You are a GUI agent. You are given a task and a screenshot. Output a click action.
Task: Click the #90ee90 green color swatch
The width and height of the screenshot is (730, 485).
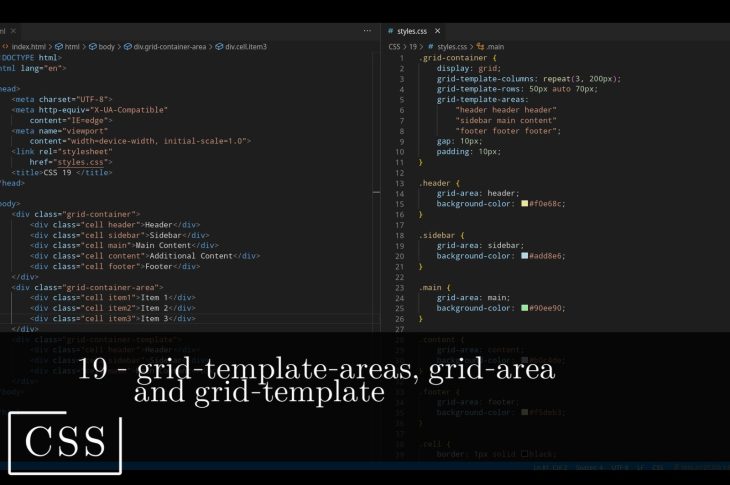(524, 308)
